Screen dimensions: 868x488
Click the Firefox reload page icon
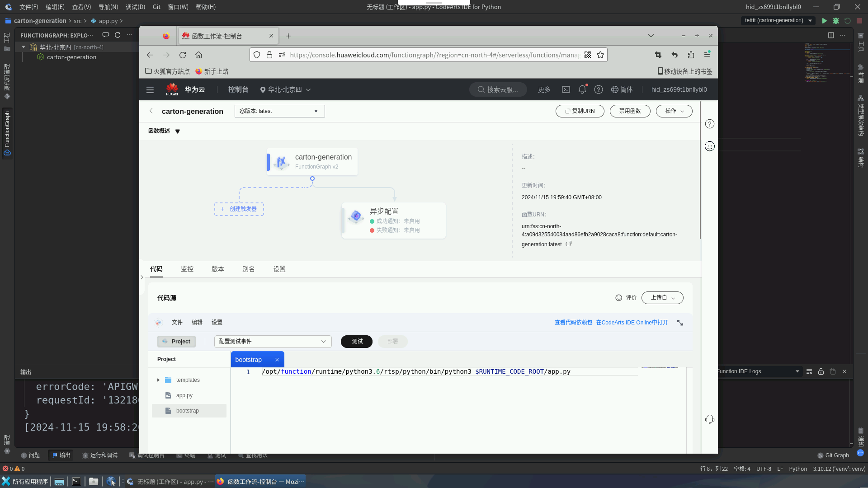click(183, 55)
